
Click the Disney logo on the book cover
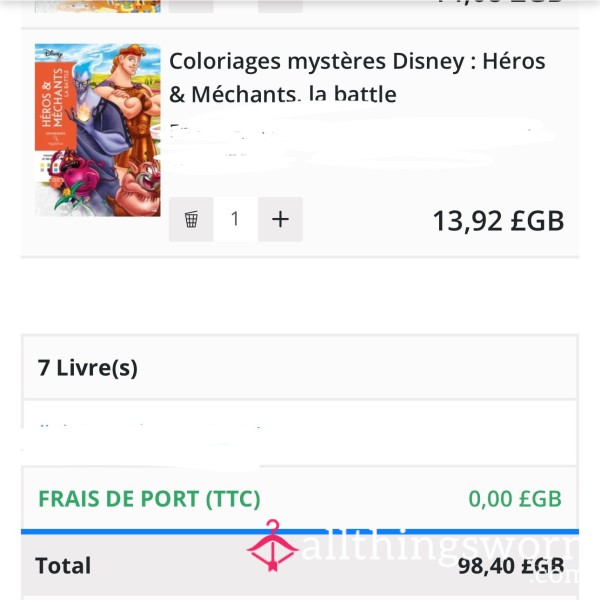tap(53, 54)
